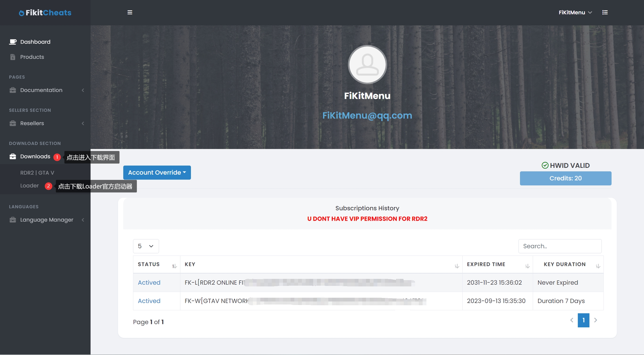Image resolution: width=644 pixels, height=355 pixels.
Task: Click the Dashboard cup icon
Action: coord(13,42)
